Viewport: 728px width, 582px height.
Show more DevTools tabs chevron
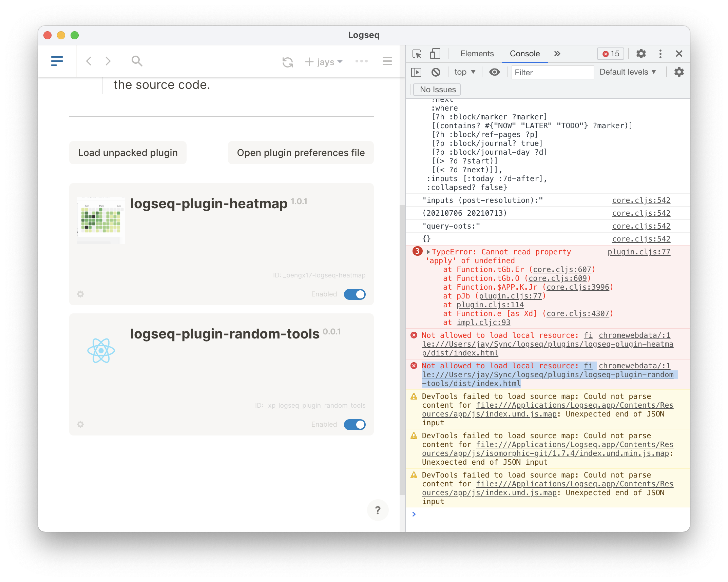tap(557, 54)
